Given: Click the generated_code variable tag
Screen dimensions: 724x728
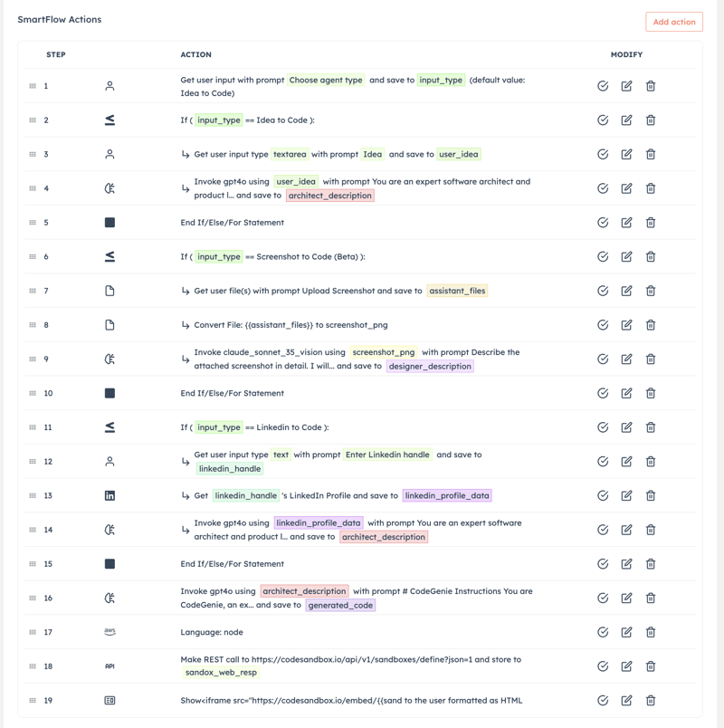Looking at the screenshot, I should tap(340, 605).
